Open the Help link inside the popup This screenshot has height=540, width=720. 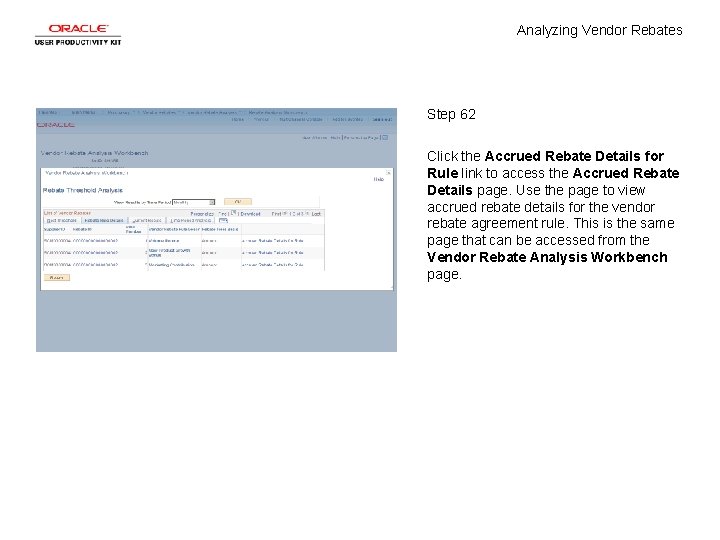[378, 179]
